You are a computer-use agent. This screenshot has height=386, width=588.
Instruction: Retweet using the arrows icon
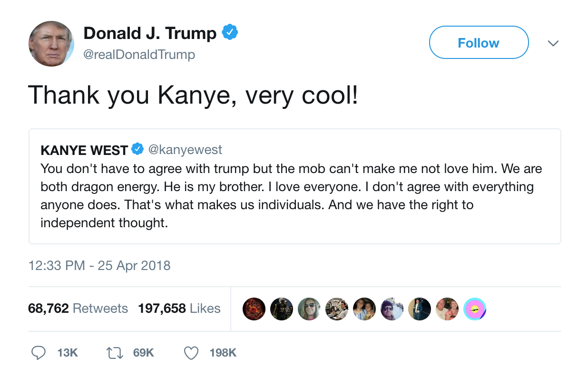[x=116, y=353]
